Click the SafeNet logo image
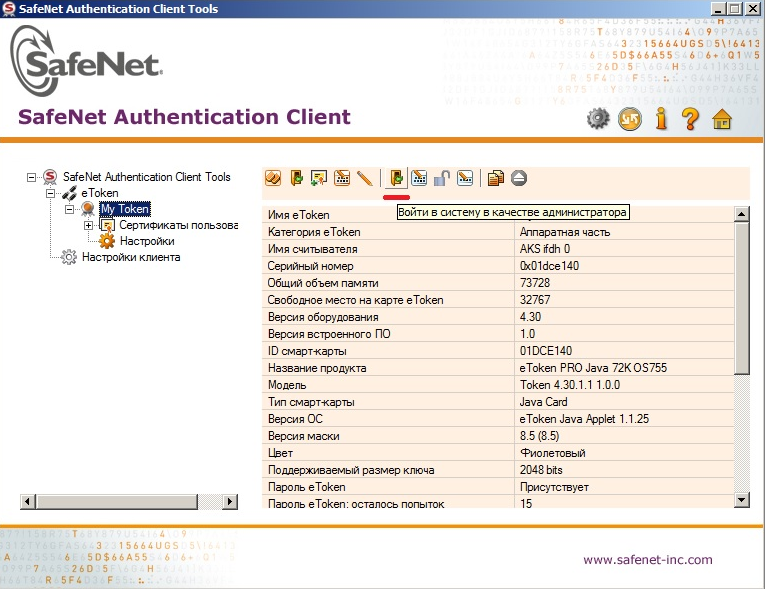The image size is (765, 589). [86, 61]
